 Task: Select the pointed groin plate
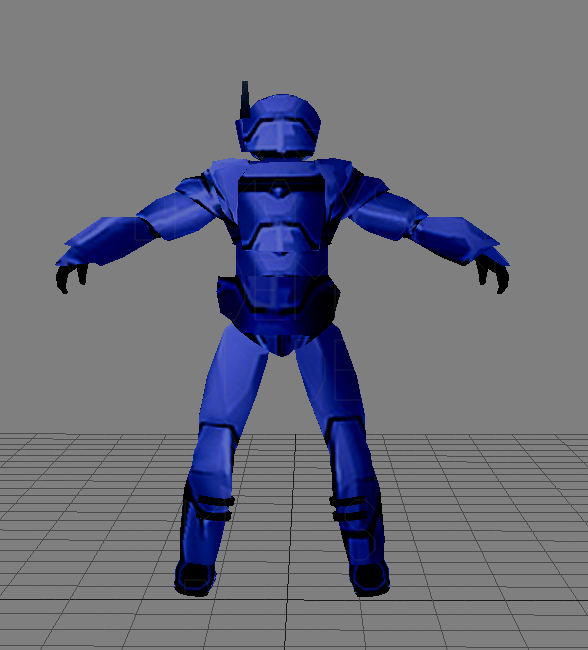click(x=282, y=345)
